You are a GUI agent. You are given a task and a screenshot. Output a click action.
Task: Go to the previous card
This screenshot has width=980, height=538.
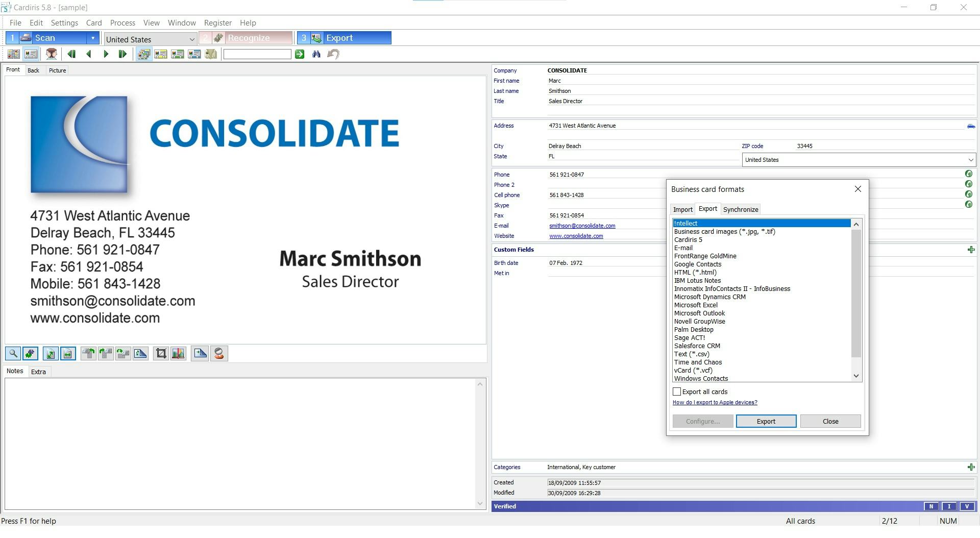89,54
